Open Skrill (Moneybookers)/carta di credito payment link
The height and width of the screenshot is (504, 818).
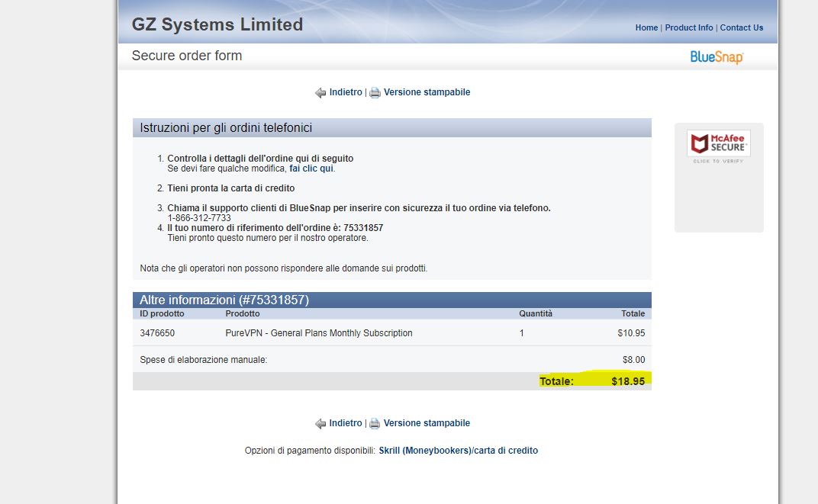458,451
